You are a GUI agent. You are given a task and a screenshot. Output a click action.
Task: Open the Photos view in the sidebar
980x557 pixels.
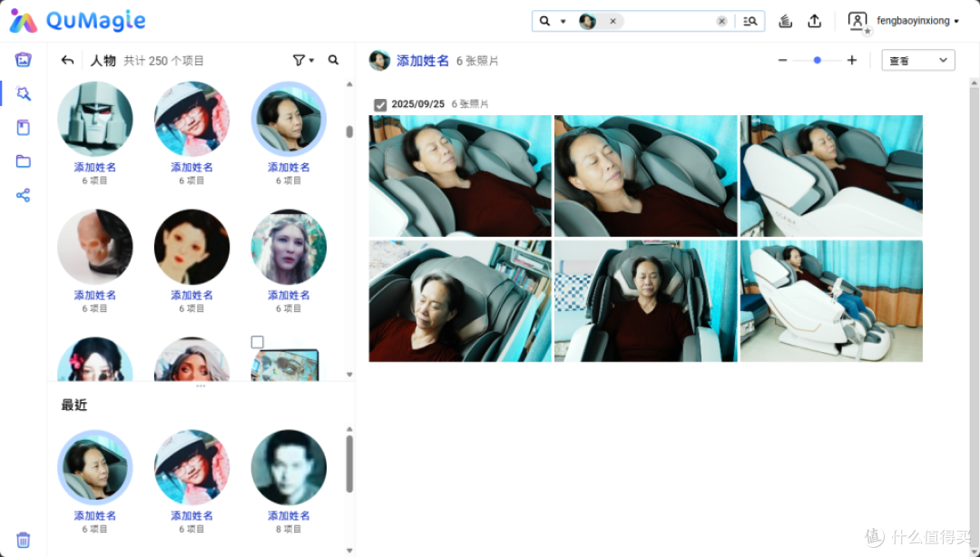pos(23,59)
